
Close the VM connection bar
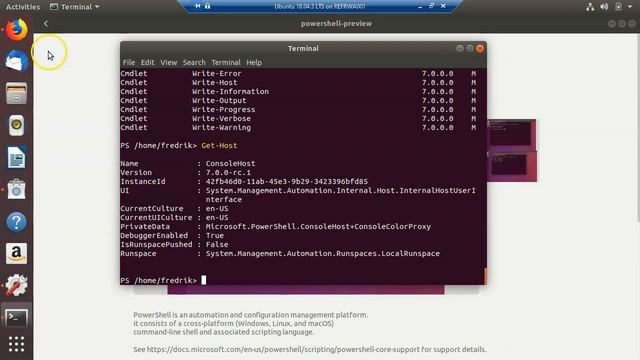click(443, 6)
